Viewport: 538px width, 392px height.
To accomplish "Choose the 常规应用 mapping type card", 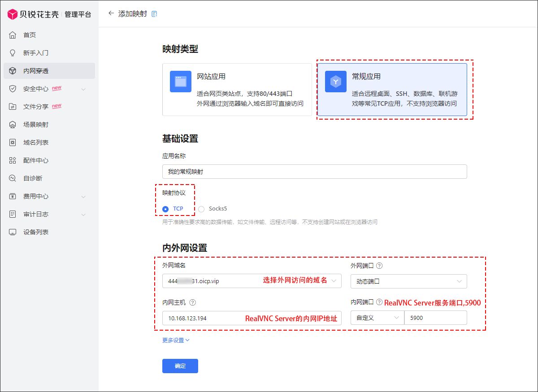I will point(392,90).
